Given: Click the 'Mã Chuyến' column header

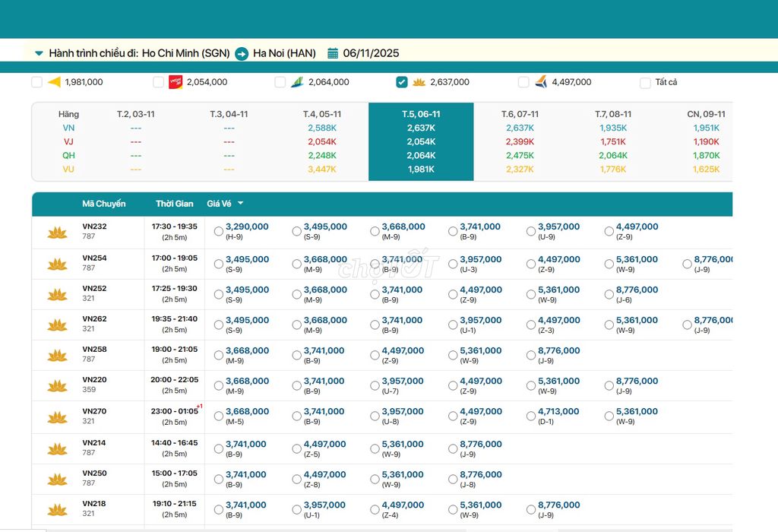Looking at the screenshot, I should [x=104, y=204].
